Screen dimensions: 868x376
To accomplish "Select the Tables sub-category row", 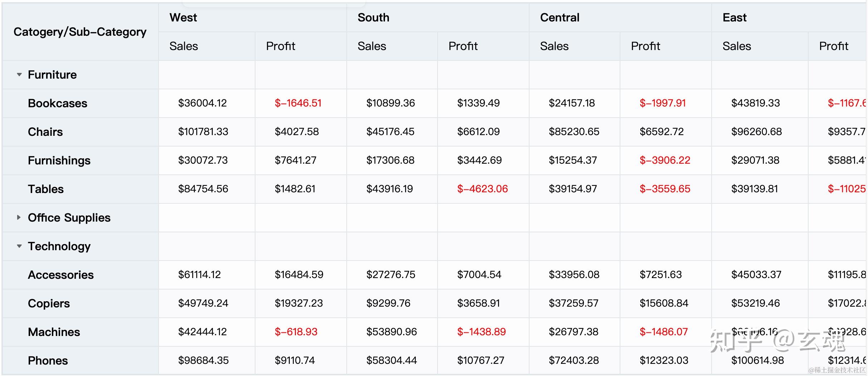I will pos(46,189).
